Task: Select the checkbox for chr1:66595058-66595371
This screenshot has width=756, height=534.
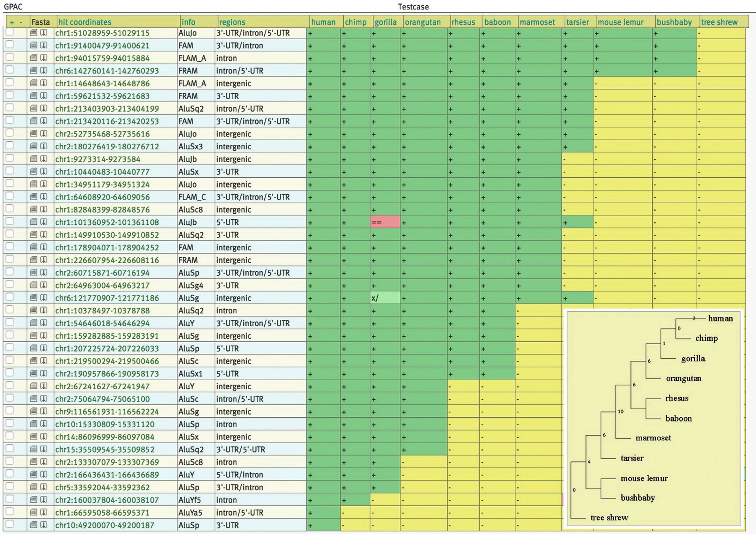Action: (10, 512)
